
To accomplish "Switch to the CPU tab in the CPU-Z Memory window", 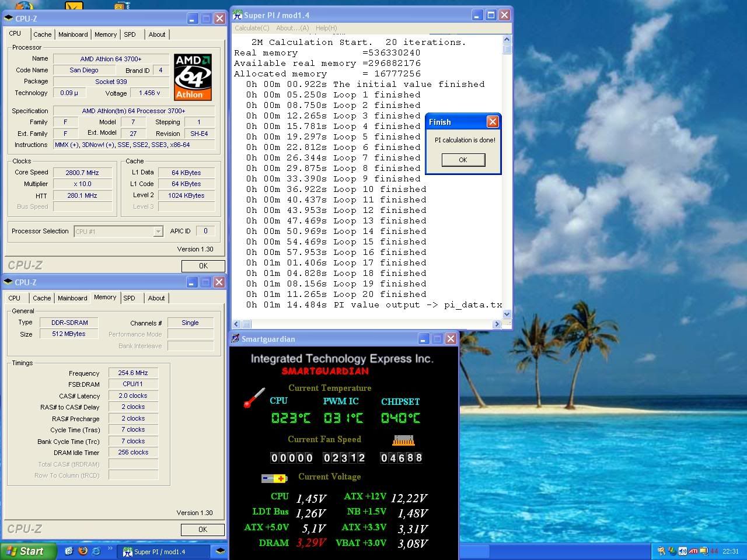I will point(15,298).
